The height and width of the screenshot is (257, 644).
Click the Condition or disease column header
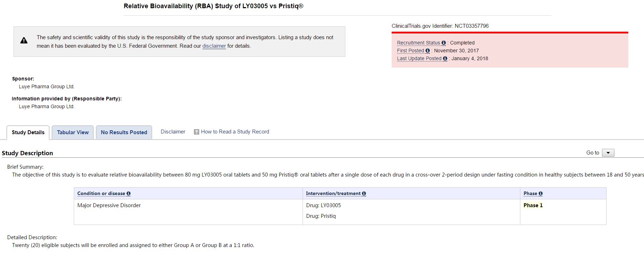[x=101, y=194]
